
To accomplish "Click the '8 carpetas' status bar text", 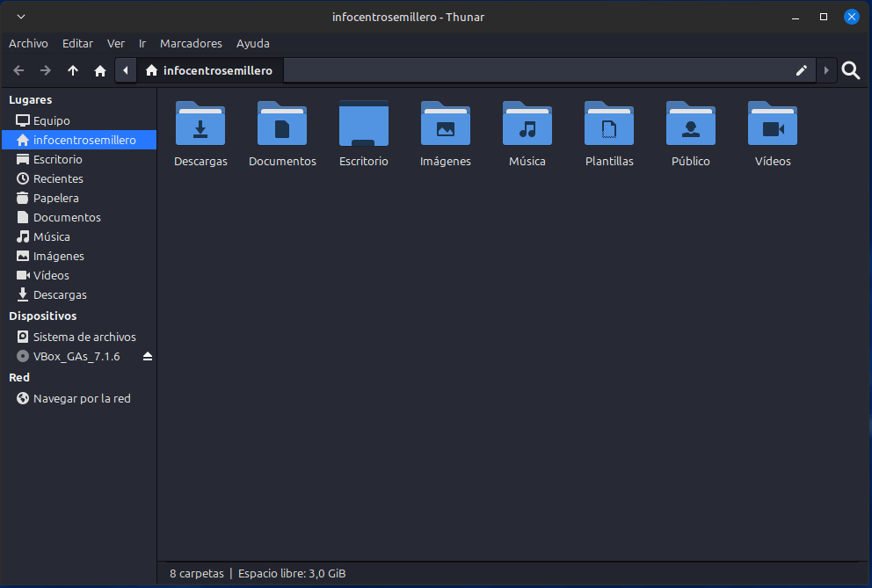I will (197, 574).
